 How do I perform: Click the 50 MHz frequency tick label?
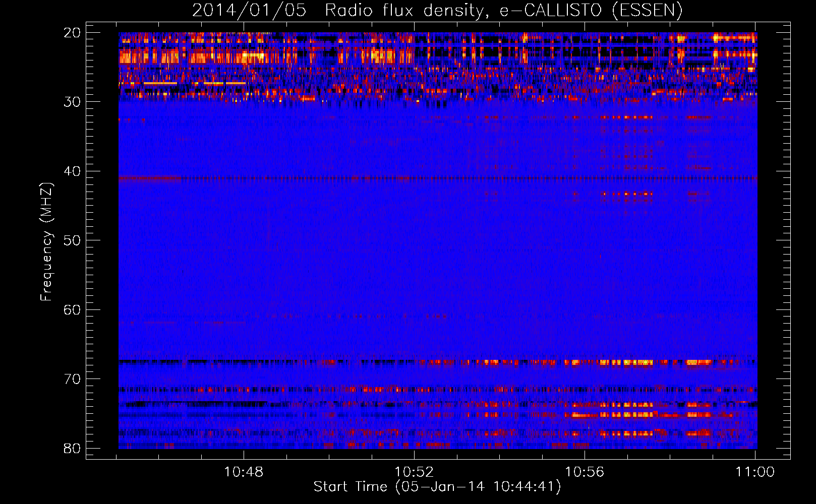point(72,240)
